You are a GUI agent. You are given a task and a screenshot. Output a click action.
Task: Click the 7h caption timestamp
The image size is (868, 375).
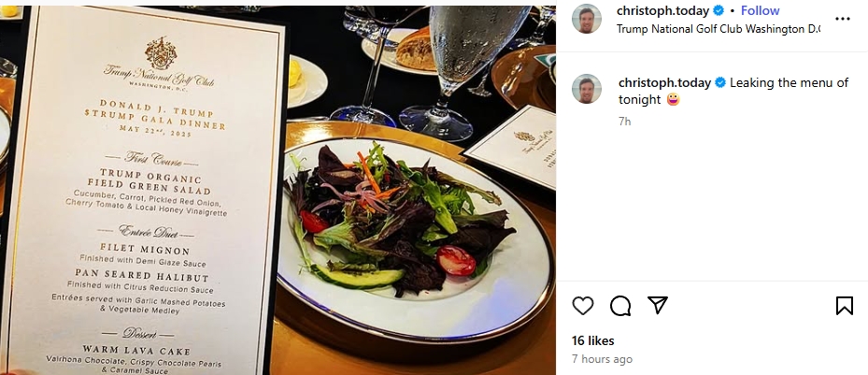pos(624,122)
